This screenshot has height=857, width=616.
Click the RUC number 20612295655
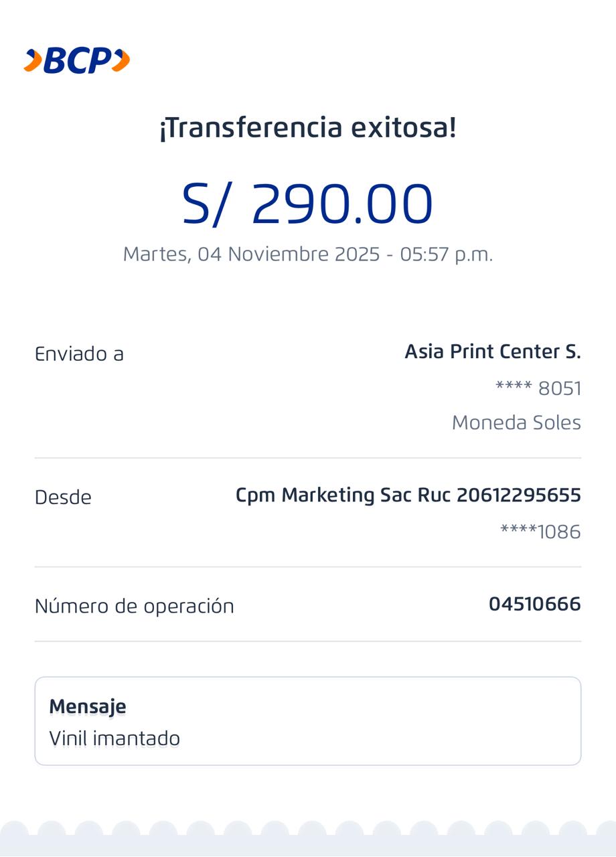[518, 495]
